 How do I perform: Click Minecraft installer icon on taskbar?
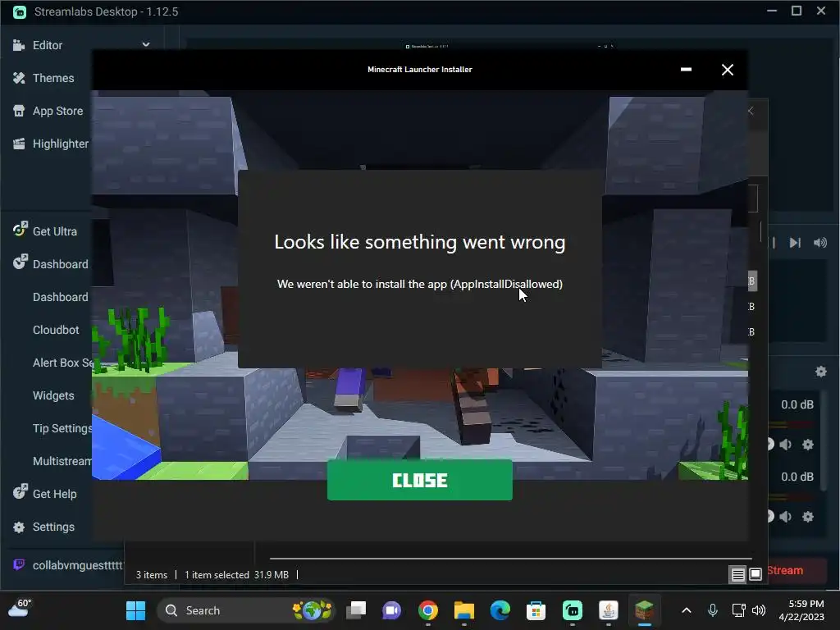click(x=645, y=610)
